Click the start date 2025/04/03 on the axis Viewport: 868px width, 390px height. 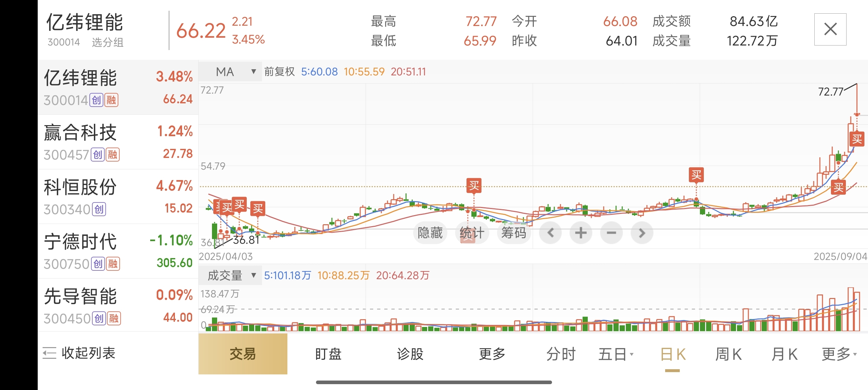226,257
